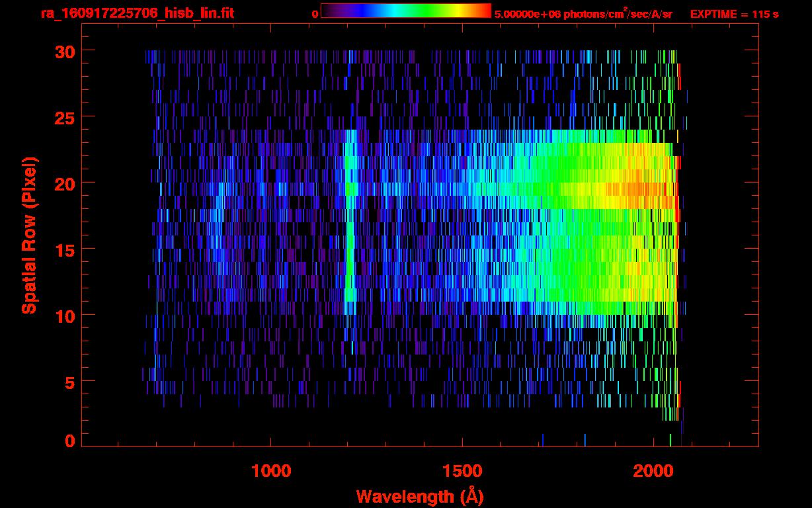
Task: Click the rainbow color scale bar
Action: [x=405, y=11]
